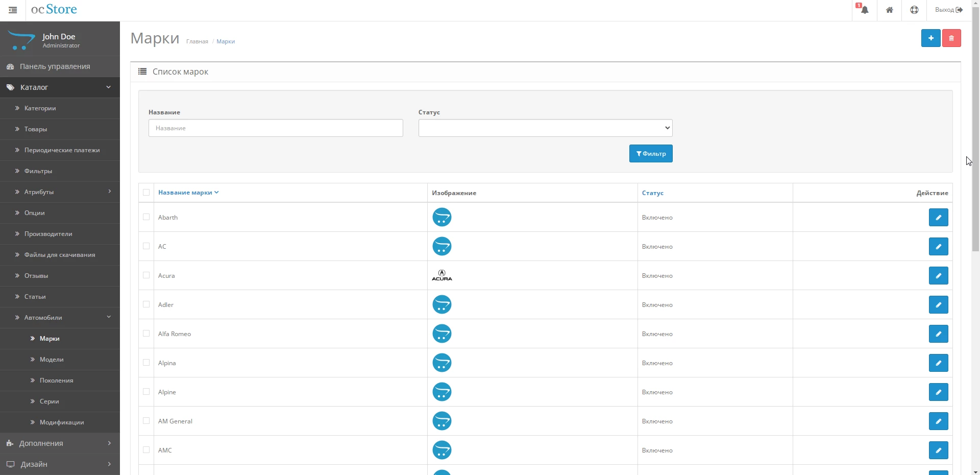Click the Acura logo image
The height and width of the screenshot is (475, 980).
coord(442,275)
